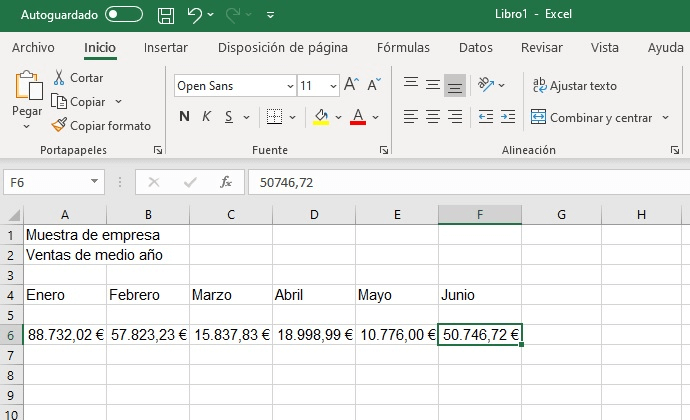This screenshot has height=420, width=690.
Task: Click the Select All corner triangle
Action: coord(15,215)
